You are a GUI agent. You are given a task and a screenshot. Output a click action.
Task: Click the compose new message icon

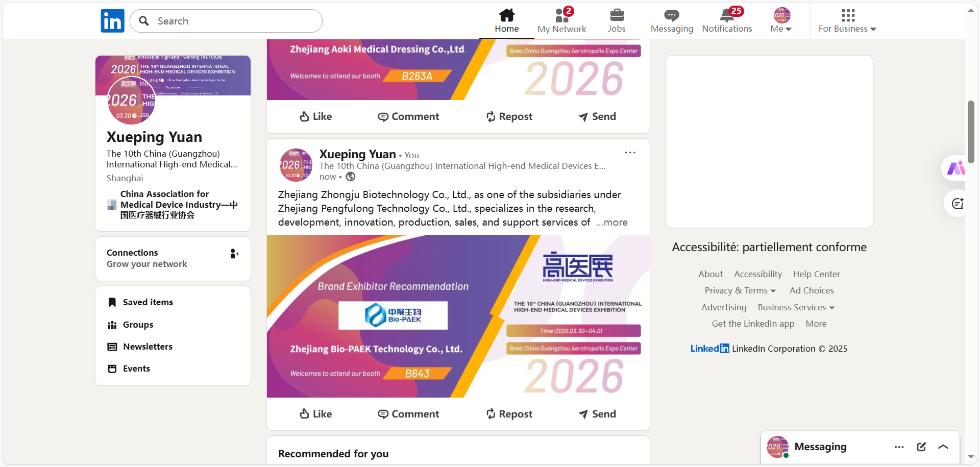click(921, 447)
